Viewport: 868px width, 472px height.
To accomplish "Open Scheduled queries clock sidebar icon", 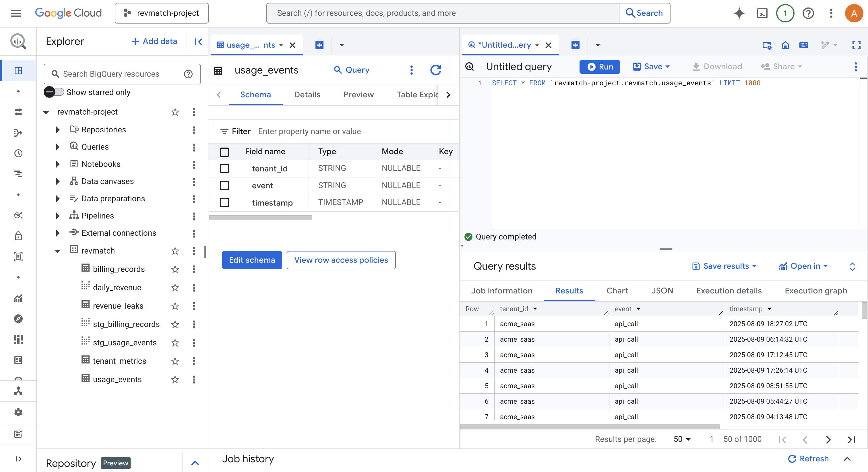I will pos(18,153).
